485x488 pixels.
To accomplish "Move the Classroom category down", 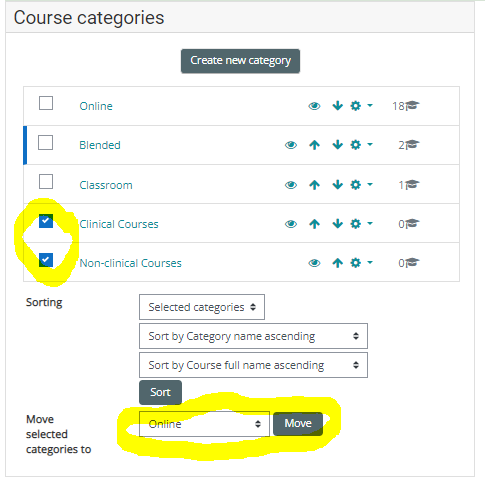I will 338,185.
